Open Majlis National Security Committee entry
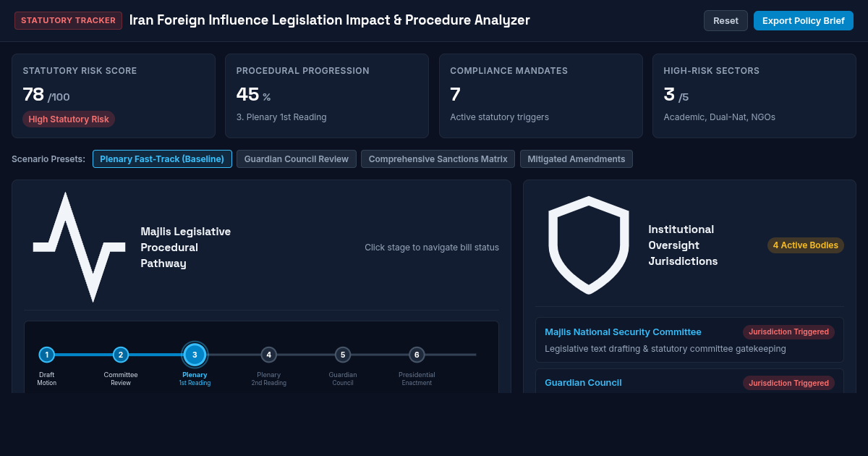 [689, 339]
